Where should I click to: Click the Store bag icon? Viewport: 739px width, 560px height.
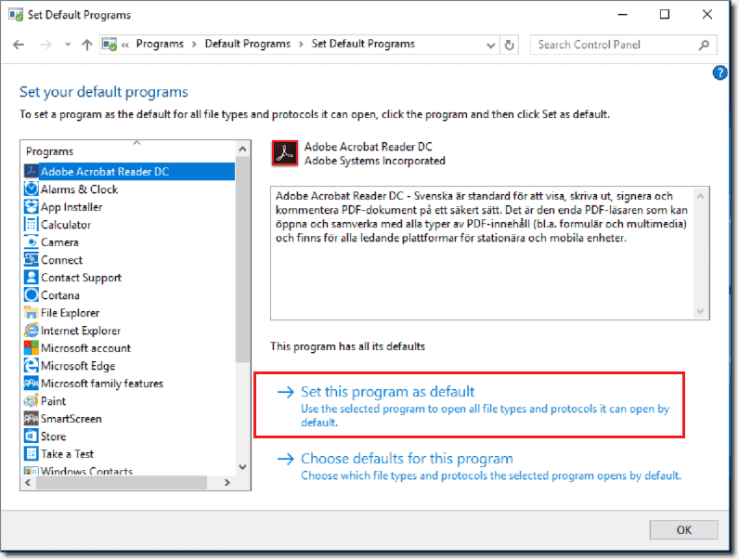pos(32,436)
